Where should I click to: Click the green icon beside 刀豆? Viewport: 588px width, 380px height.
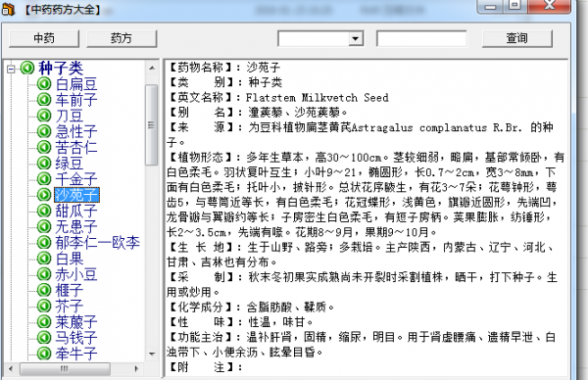[44, 116]
